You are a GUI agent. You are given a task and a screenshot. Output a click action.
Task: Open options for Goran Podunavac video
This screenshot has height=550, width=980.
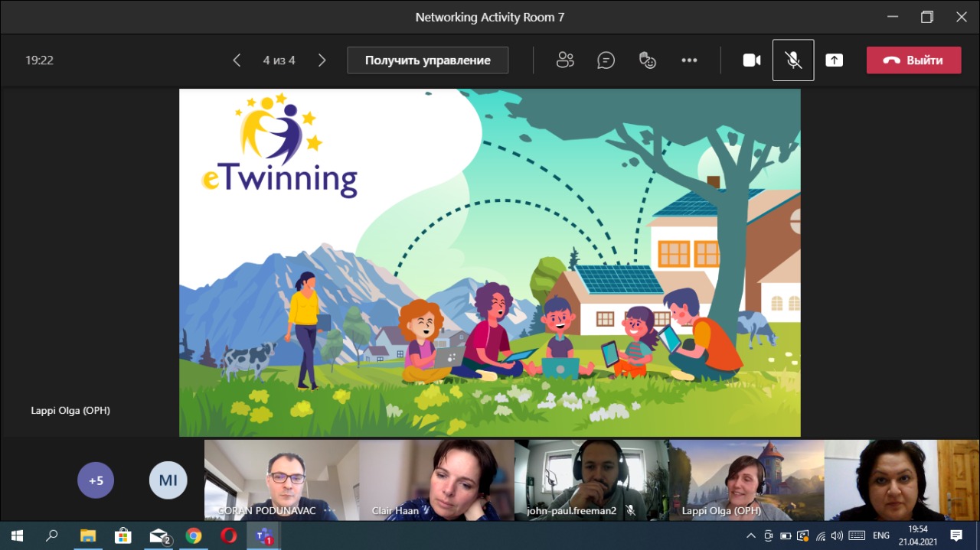pyautogui.click(x=330, y=510)
